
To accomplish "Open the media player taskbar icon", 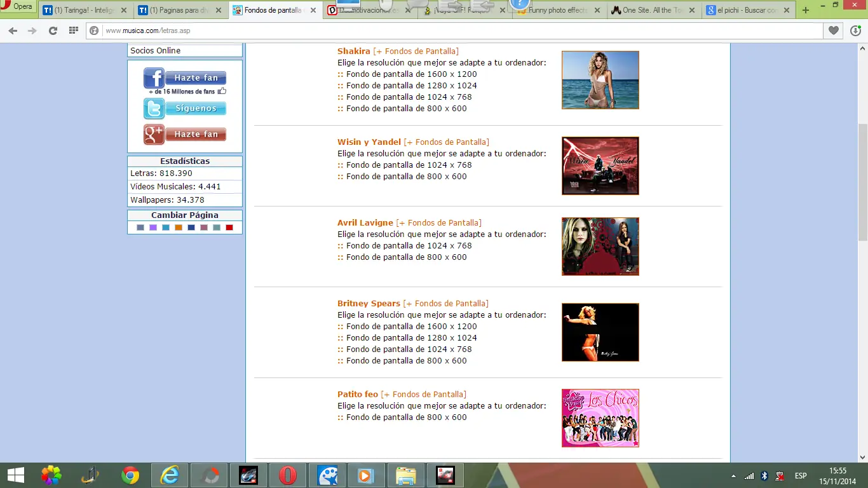I will (x=367, y=475).
